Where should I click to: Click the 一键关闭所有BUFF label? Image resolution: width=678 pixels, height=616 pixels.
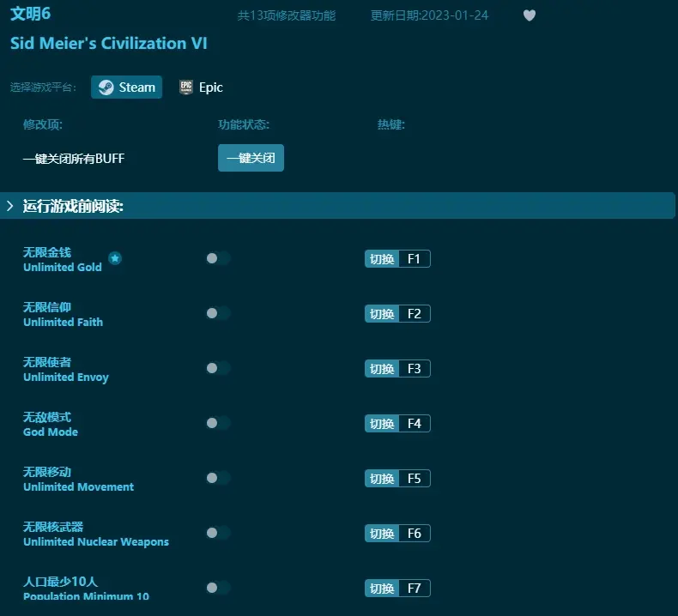74,158
